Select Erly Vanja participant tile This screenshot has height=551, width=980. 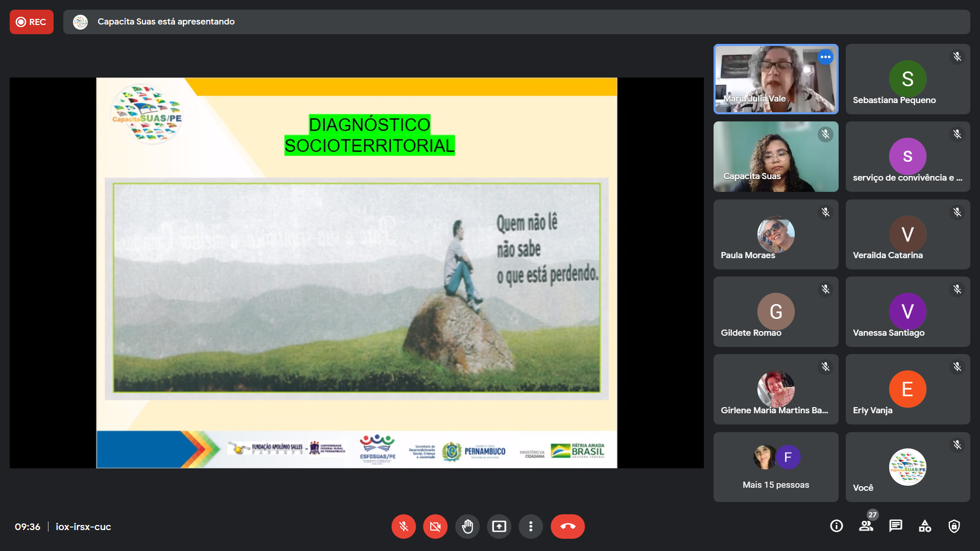click(x=907, y=389)
